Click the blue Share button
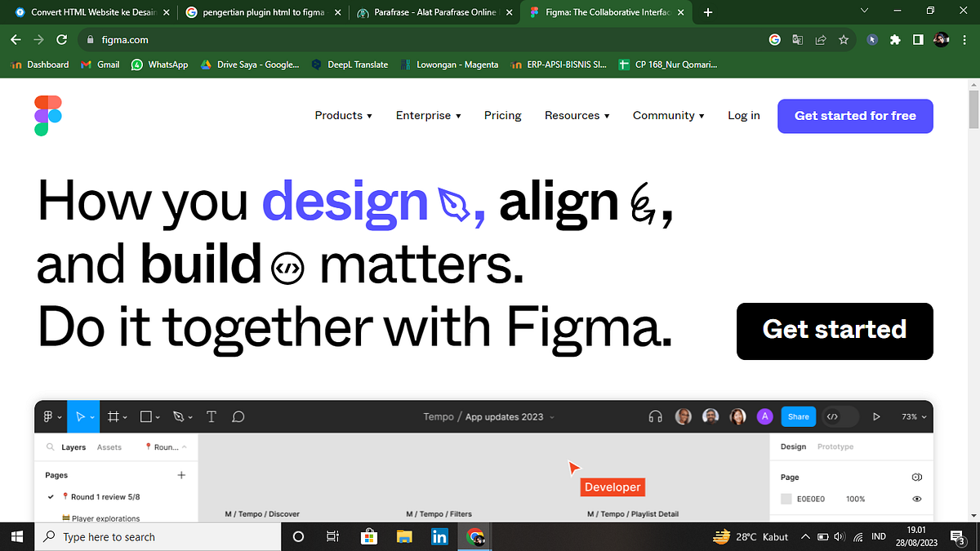980x551 pixels. coord(798,416)
